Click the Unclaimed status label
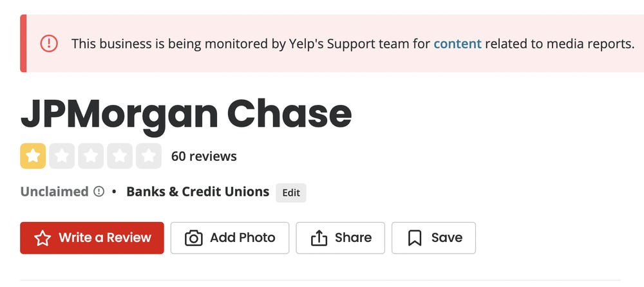This screenshot has height=287, width=644. coord(54,192)
